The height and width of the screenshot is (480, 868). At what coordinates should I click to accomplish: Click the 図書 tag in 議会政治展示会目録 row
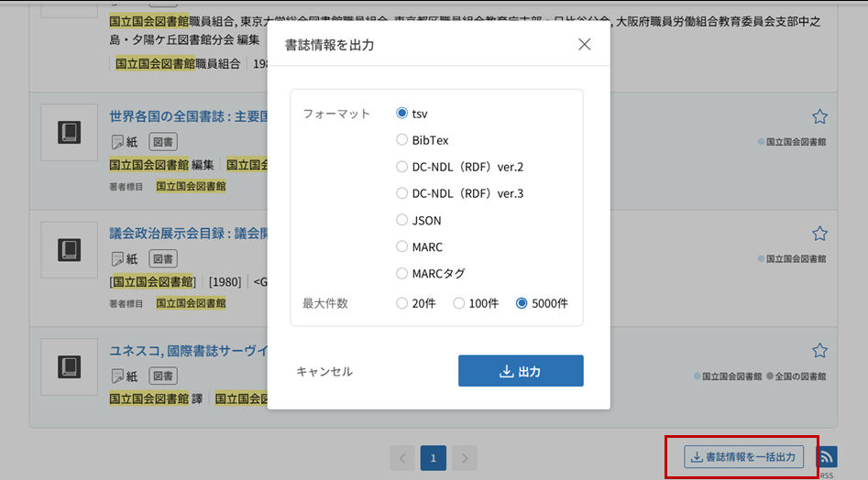163,259
